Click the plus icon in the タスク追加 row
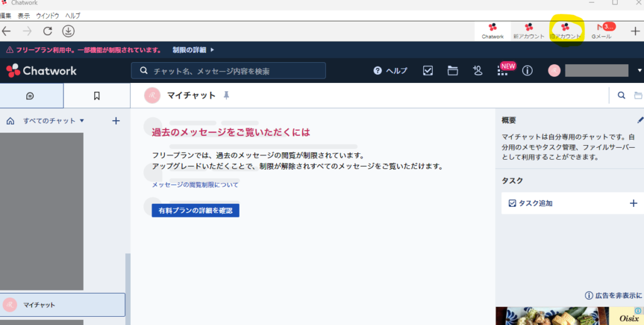Image resolution: width=644 pixels, height=325 pixels. click(634, 203)
